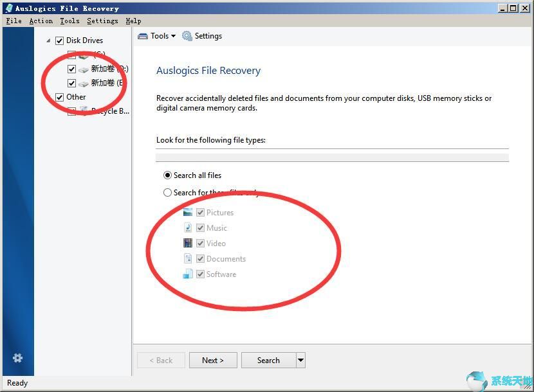Click the Search button
Viewport: 534px width, 392px height.
(x=268, y=360)
